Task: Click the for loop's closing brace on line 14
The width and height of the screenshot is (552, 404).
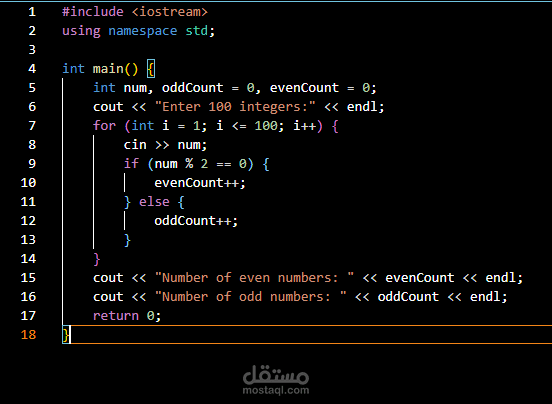Action: pyautogui.click(x=97, y=259)
